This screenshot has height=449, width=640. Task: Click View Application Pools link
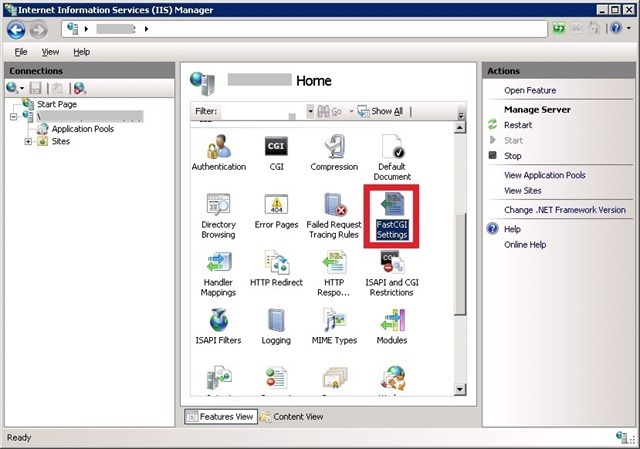point(544,176)
